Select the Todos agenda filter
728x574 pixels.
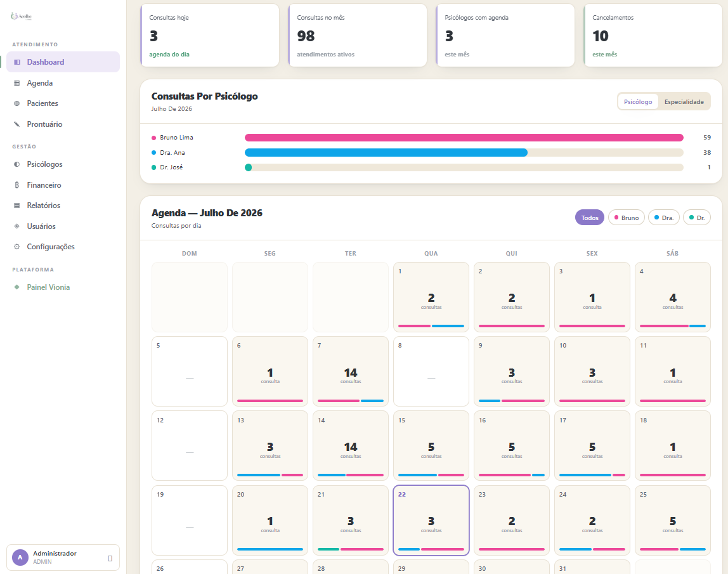coord(590,218)
